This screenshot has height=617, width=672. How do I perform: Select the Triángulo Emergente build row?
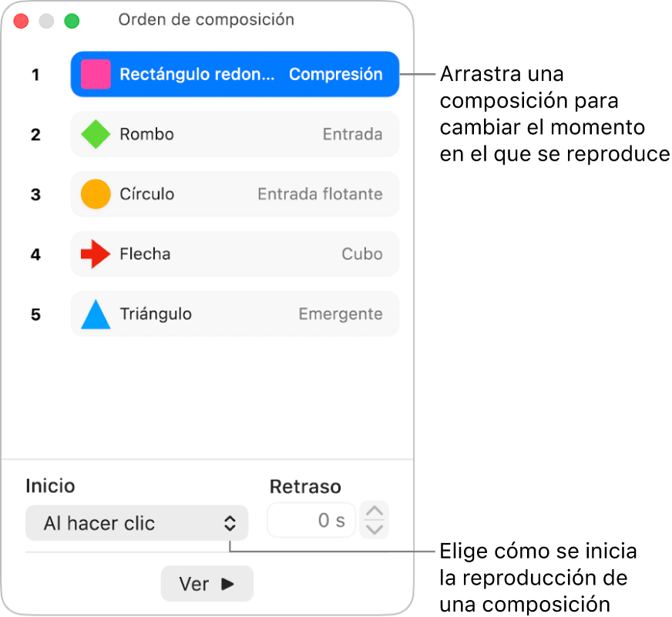pyautogui.click(x=235, y=314)
